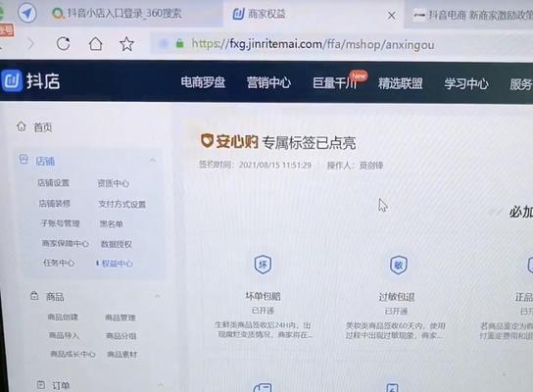The width and height of the screenshot is (533, 392).
Task: Click the bookmark star icon
Action: [x=126, y=44]
